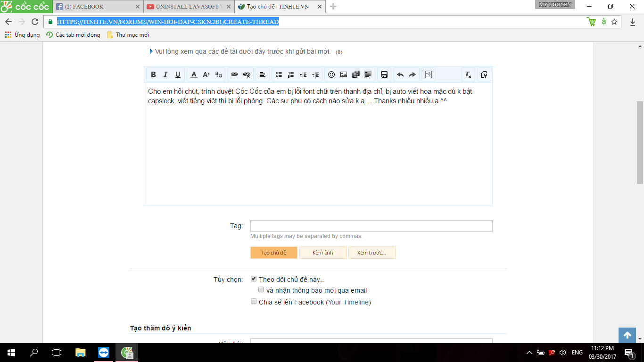Outdent the selected text
This screenshot has width=644, height=362.
(x=303, y=74)
